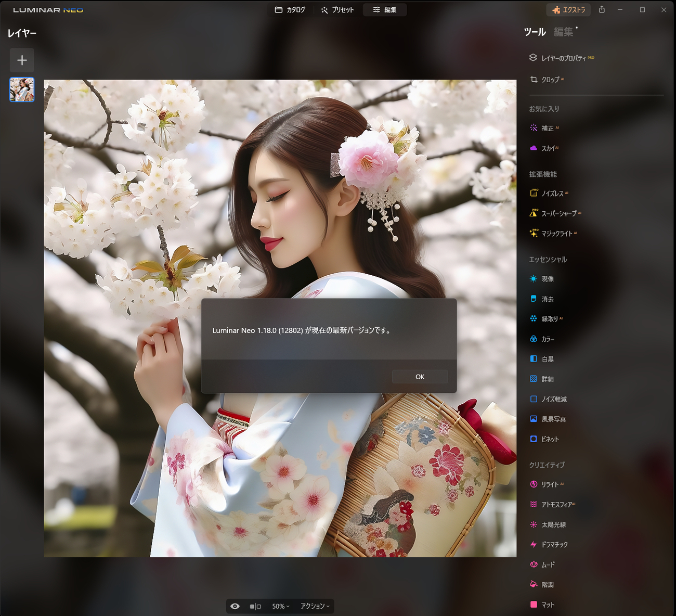Click the LUMINAR NEO logo
The image size is (676, 616).
coord(48,10)
